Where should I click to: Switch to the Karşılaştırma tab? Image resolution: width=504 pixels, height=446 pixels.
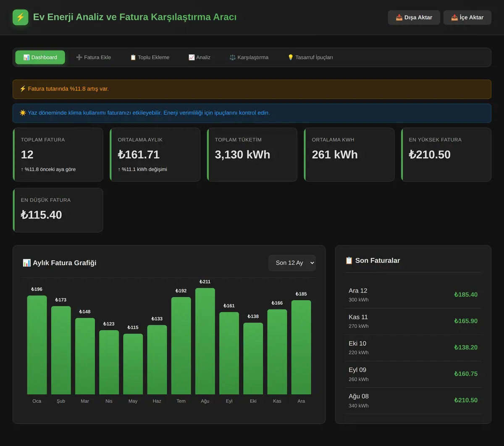coord(249,57)
